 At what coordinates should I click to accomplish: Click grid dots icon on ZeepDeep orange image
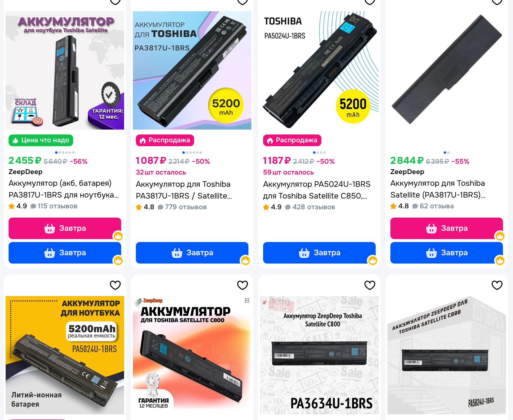pyautogui.click(x=247, y=300)
